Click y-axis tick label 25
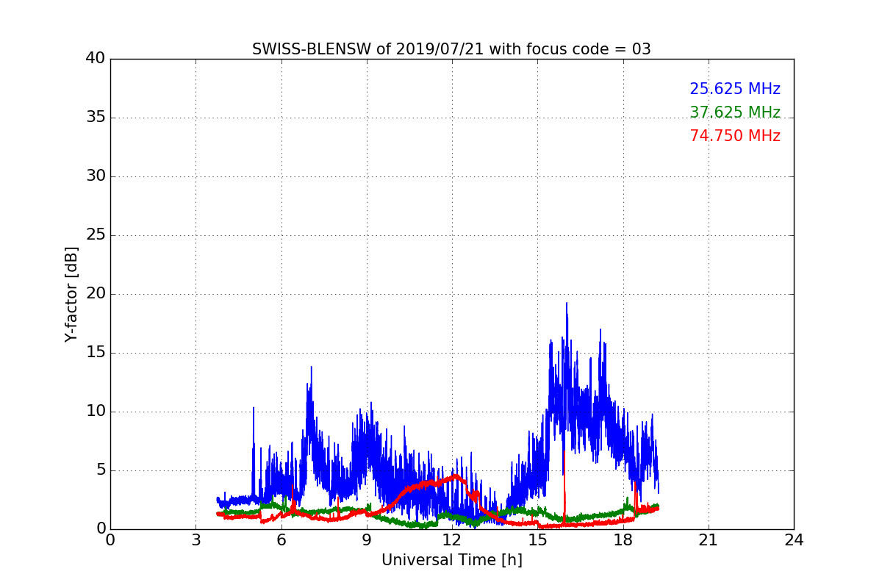The image size is (882, 588). pos(95,235)
